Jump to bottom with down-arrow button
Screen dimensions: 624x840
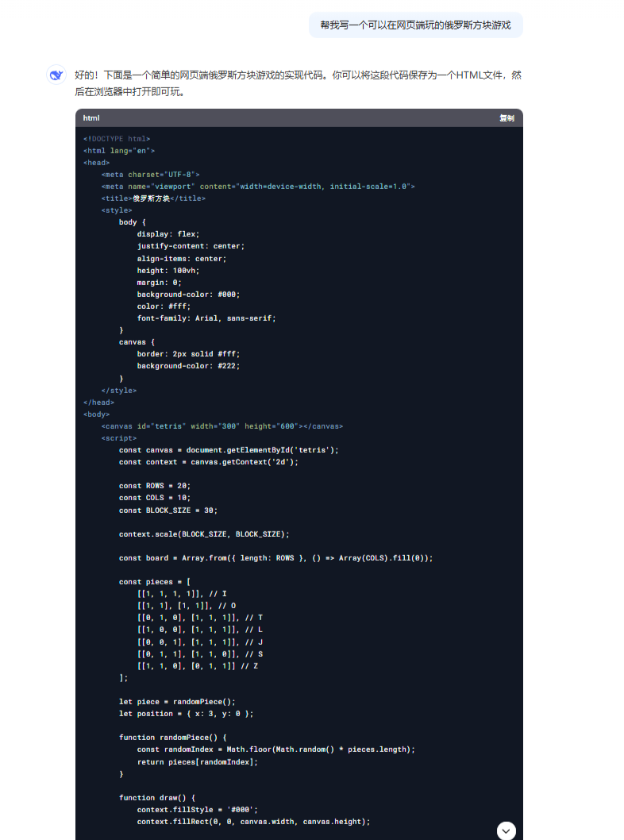[507, 831]
